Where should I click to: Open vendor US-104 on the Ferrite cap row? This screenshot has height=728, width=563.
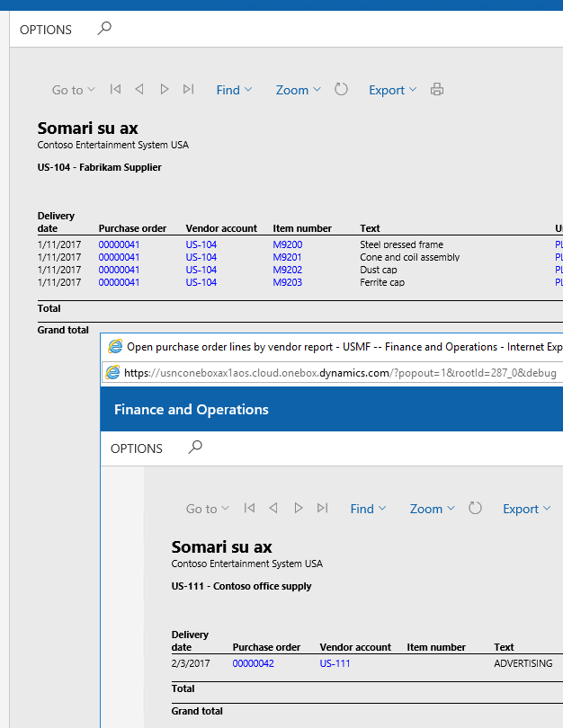click(x=201, y=282)
